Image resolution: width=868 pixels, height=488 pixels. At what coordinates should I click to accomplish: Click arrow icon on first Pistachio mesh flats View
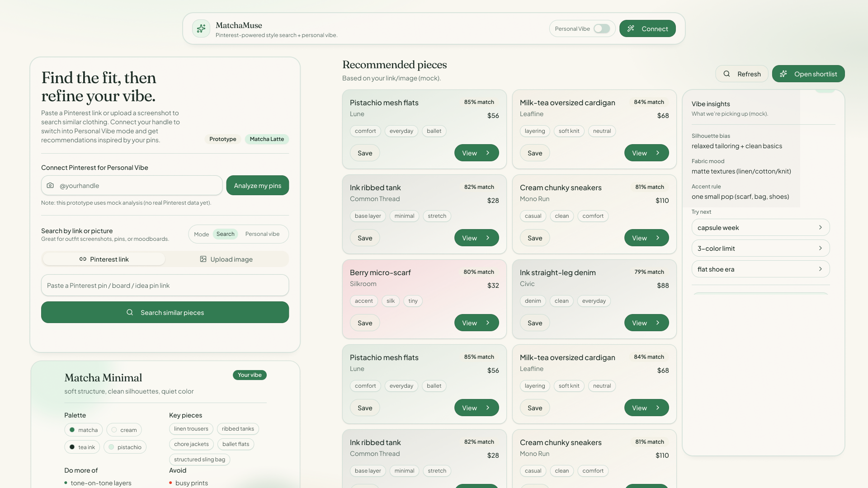(x=488, y=153)
